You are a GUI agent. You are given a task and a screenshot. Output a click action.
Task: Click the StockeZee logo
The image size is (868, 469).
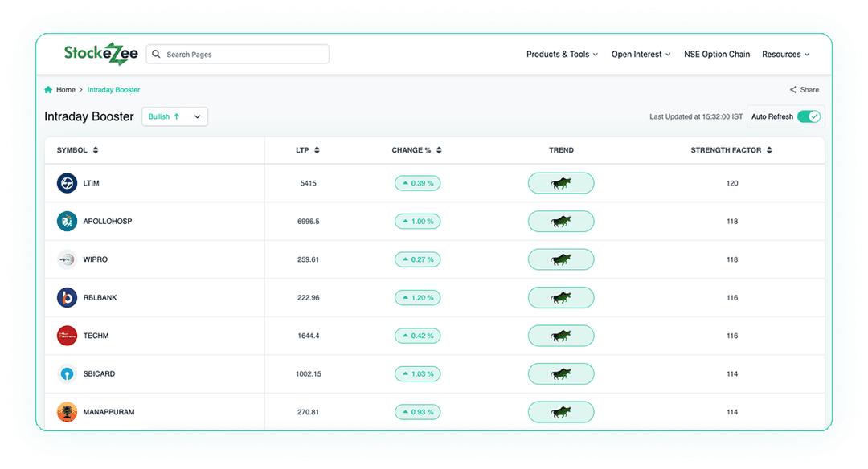click(100, 54)
